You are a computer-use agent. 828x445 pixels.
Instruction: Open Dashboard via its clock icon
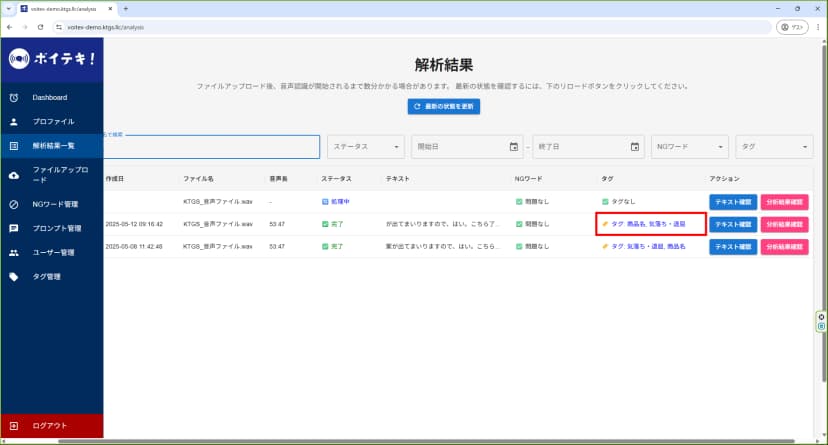pos(14,98)
